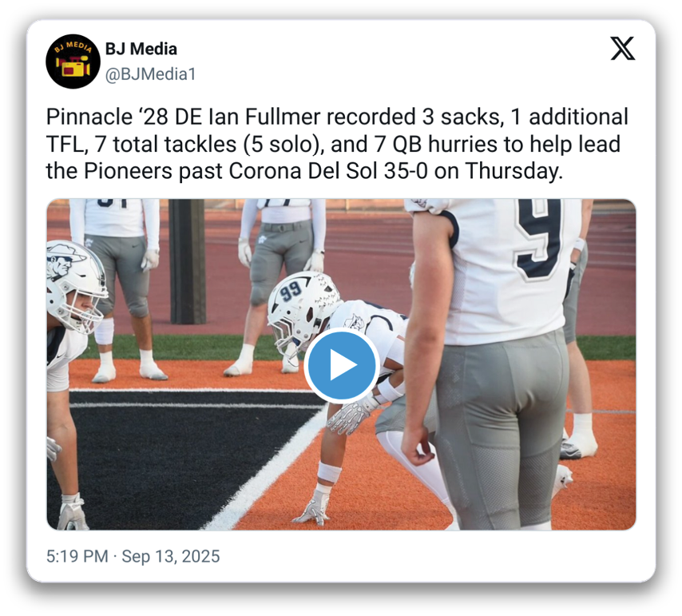Visit the @BJMedia1 handle link
The height and width of the screenshot is (616, 682).
tap(150, 74)
